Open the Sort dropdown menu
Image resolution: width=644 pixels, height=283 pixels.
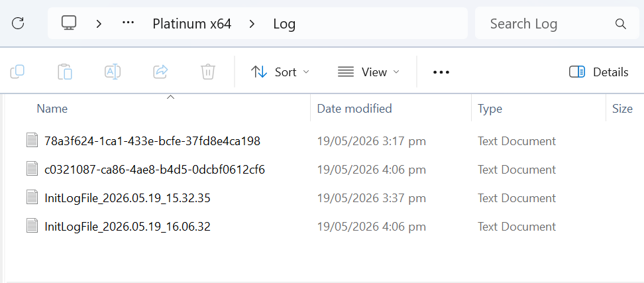click(280, 72)
